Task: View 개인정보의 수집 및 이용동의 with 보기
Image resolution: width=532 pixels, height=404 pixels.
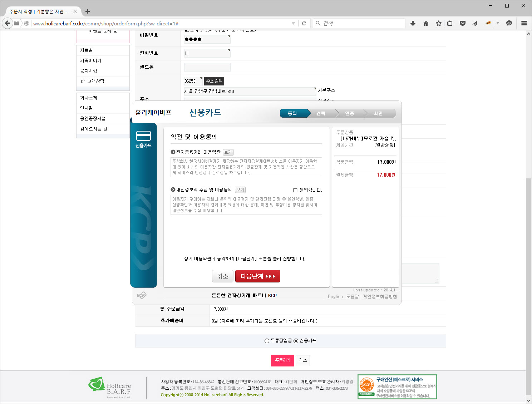Action: [x=240, y=190]
